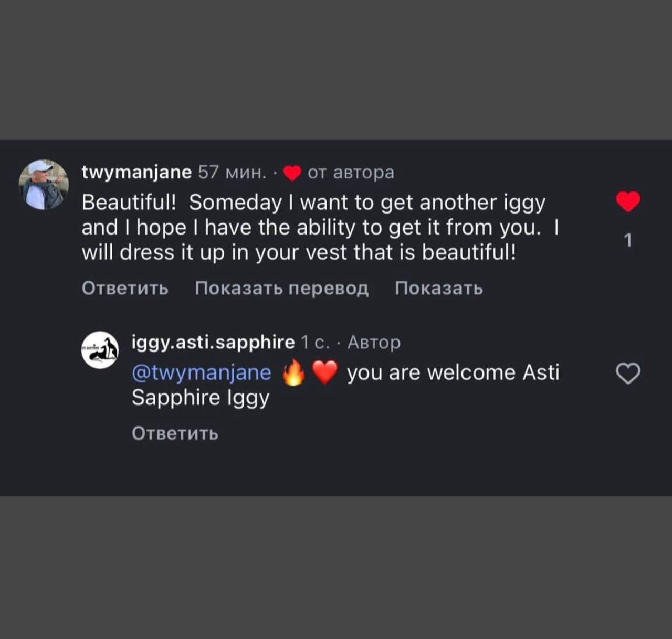Viewport: 672px width, 639px height.
Task: View the like count '1' on the comment
Action: click(x=628, y=240)
